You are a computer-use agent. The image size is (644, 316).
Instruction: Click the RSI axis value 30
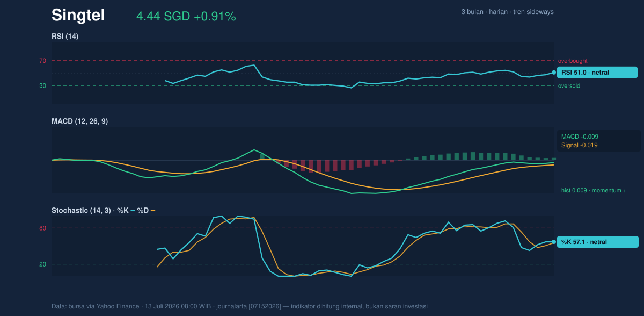[x=43, y=85]
